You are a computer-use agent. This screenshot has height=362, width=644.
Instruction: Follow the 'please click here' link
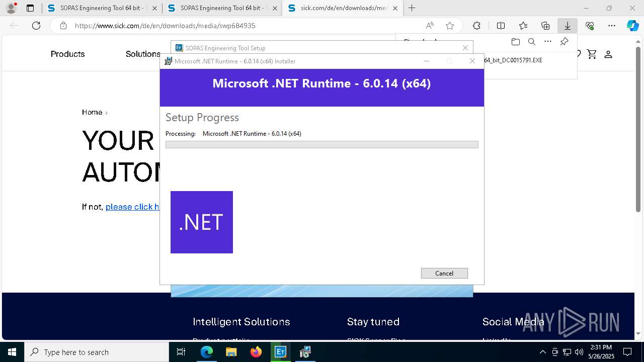pyautogui.click(x=133, y=207)
